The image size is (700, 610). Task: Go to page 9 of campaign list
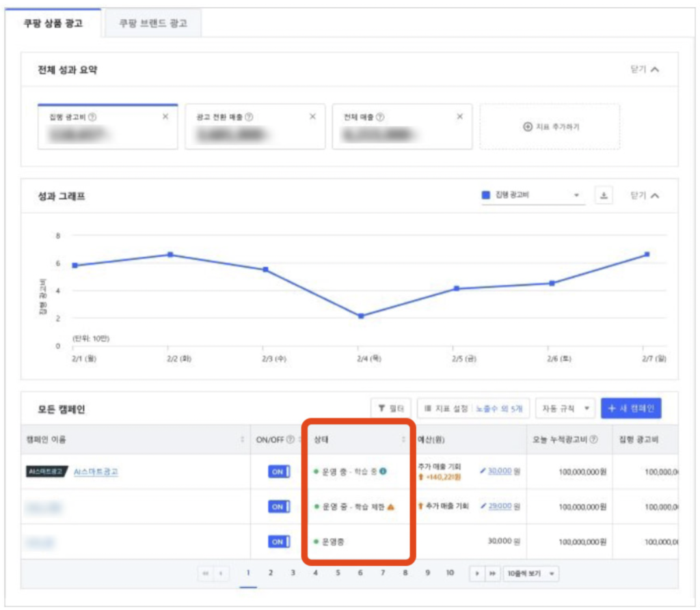428,573
